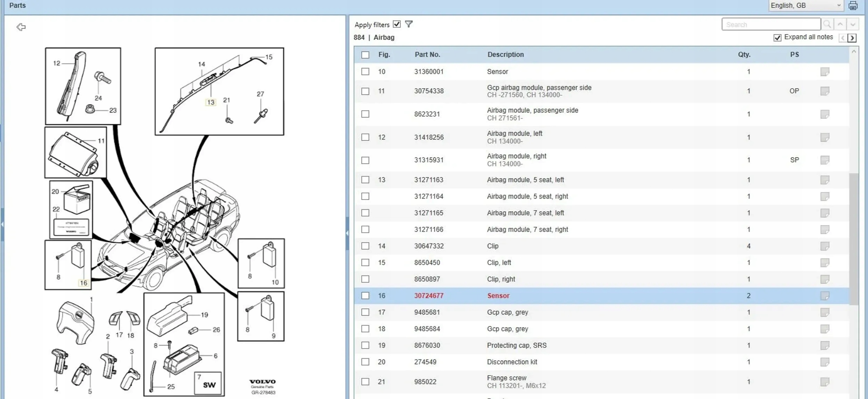Open the English, GB language dropdown
This screenshot has width=868, height=399.
(x=806, y=6)
